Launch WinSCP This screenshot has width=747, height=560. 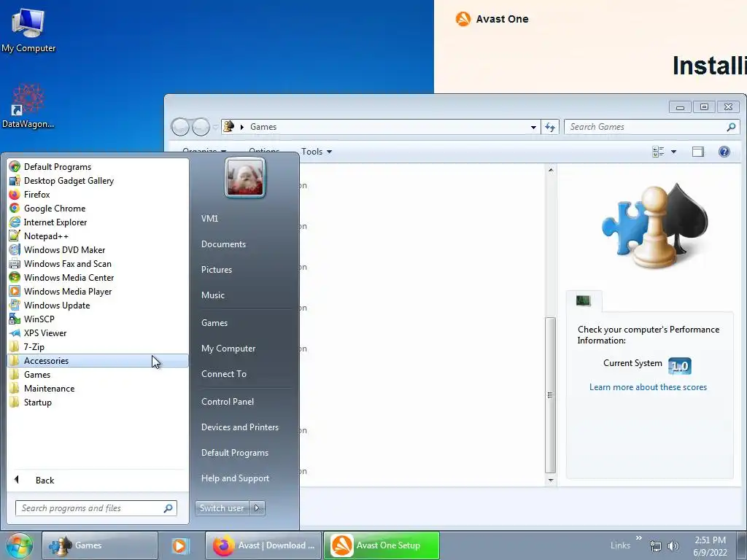[x=98, y=319]
